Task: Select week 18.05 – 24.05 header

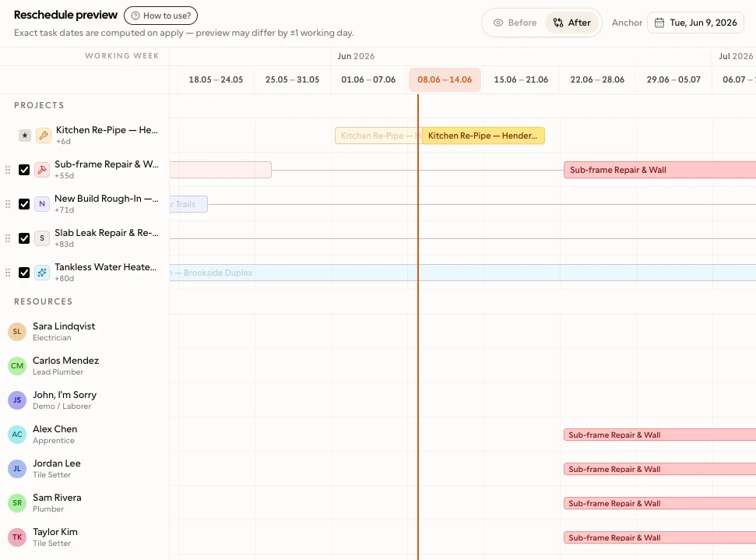Action: coord(216,79)
